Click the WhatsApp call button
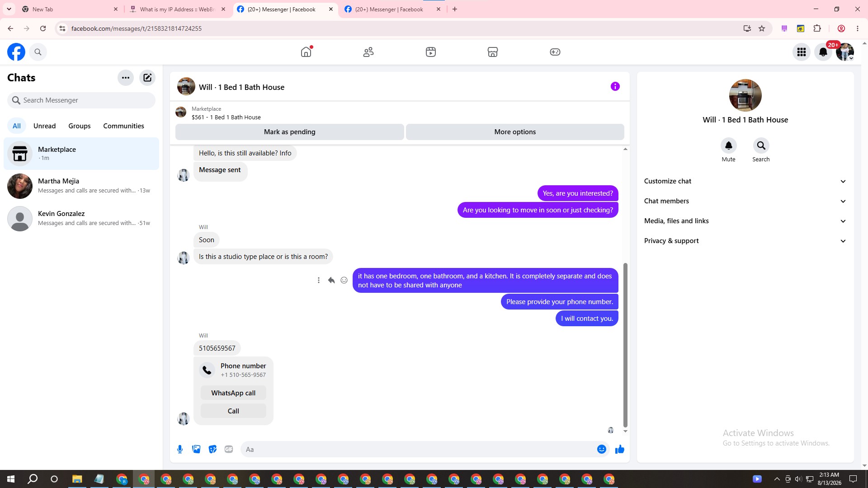 (233, 393)
